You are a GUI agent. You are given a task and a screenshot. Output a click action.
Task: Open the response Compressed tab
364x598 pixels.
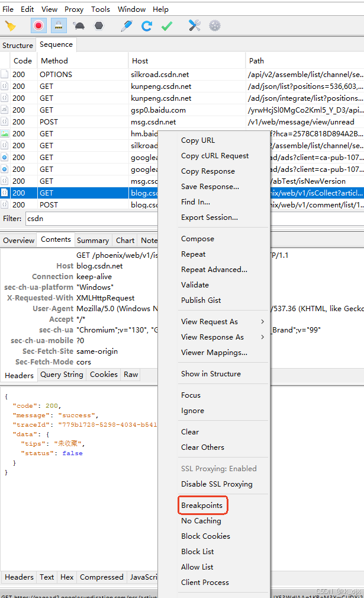tap(102, 577)
